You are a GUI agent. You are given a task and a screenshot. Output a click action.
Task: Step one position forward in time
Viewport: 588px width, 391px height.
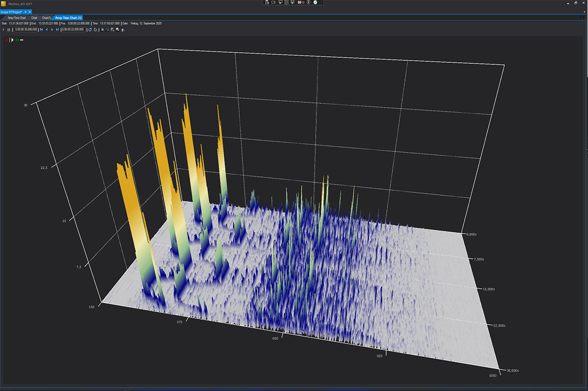pos(52,30)
